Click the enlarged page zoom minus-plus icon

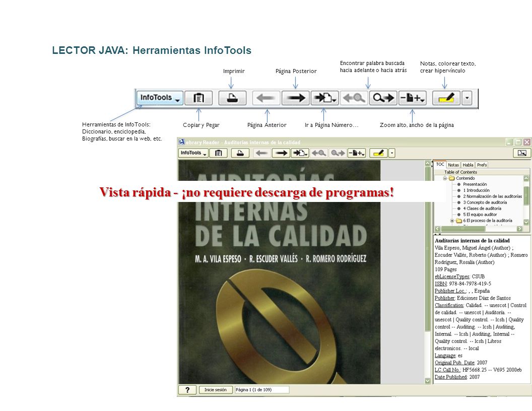(412, 98)
